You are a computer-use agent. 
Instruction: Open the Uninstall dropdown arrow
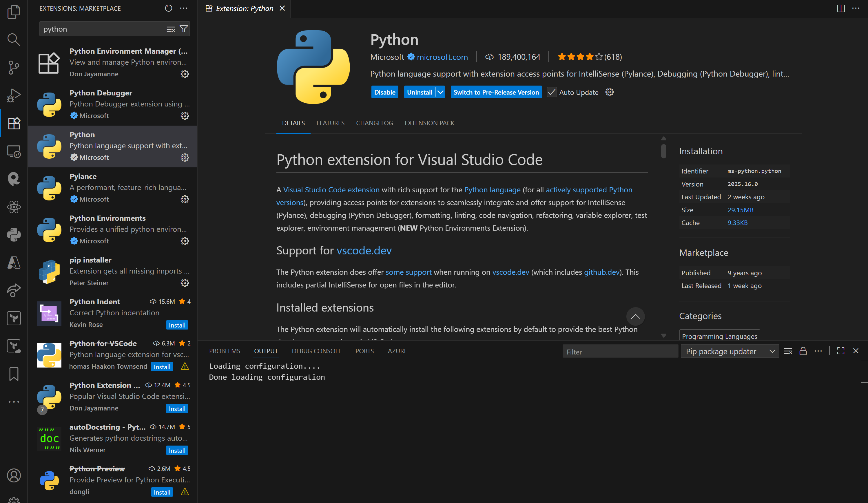click(440, 92)
